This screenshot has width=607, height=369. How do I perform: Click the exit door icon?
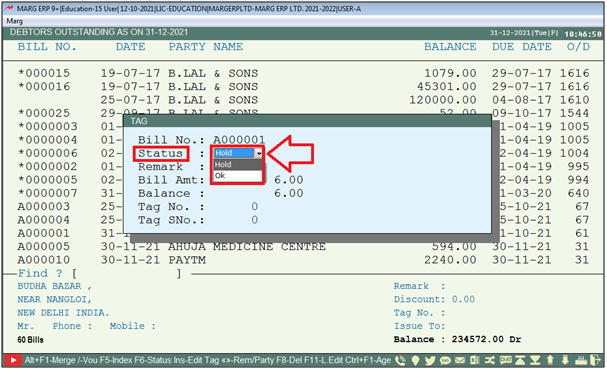595,360
